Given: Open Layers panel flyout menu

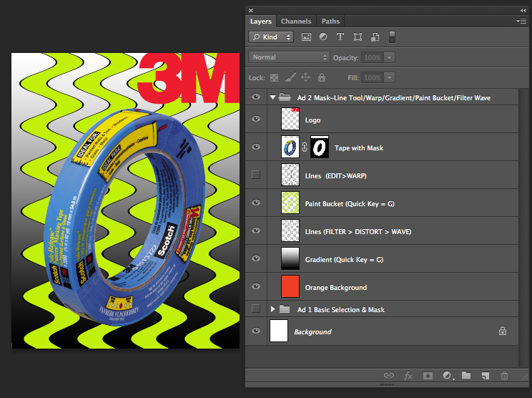Looking at the screenshot, I should tap(521, 21).
